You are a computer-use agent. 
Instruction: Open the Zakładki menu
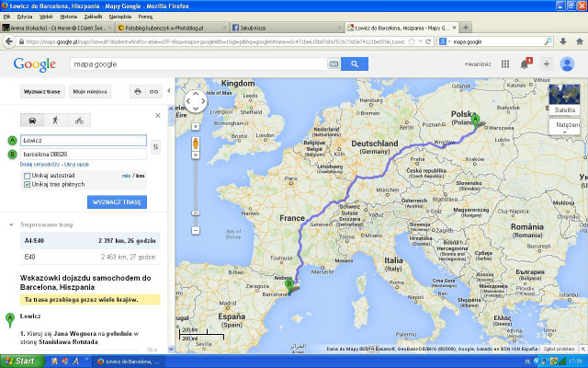click(93, 17)
